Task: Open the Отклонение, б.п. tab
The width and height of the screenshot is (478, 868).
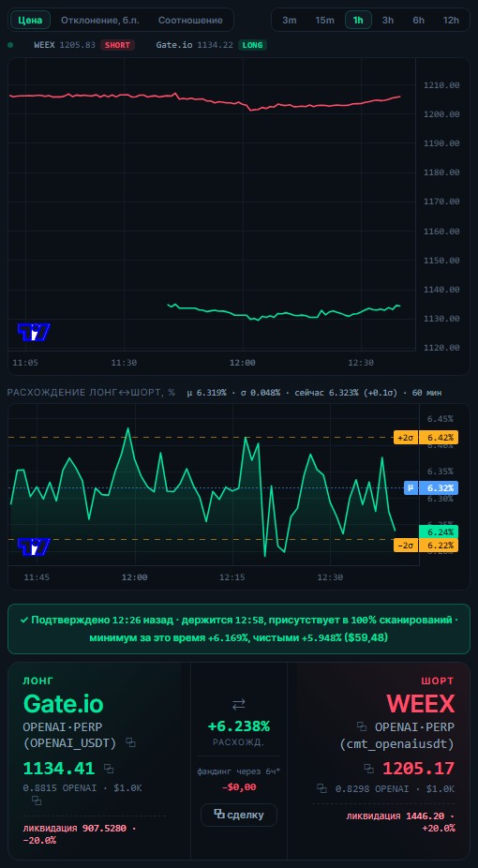Action: click(x=100, y=21)
